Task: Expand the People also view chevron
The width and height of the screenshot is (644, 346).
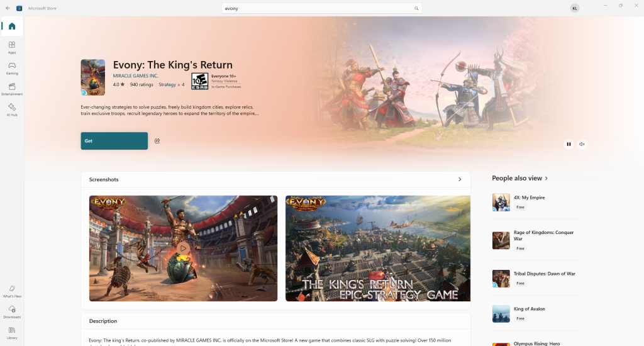Action: [547, 178]
